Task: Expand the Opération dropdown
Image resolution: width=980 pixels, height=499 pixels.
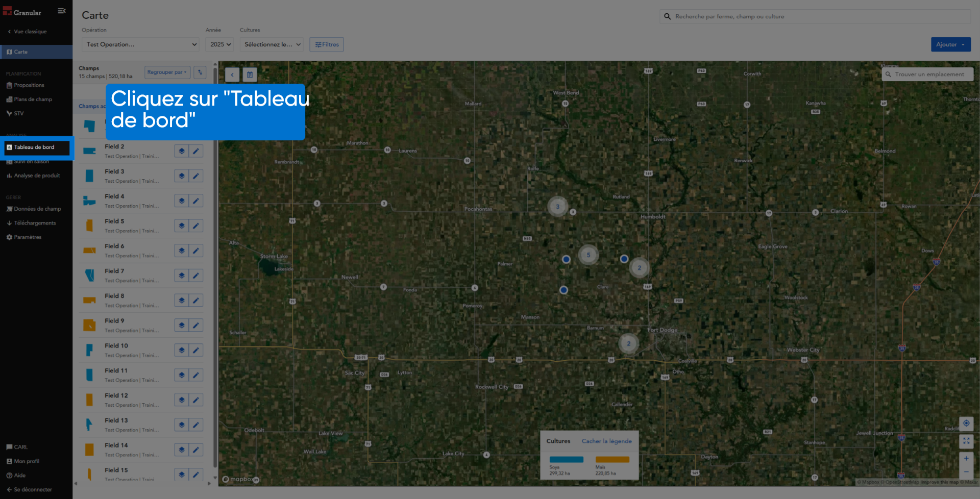Action: coord(140,44)
